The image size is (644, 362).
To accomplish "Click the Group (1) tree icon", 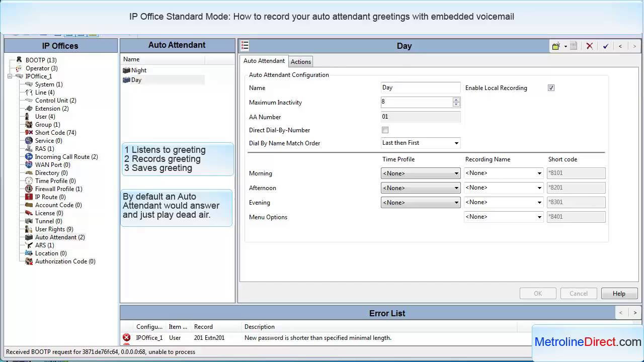I will pyautogui.click(x=29, y=125).
